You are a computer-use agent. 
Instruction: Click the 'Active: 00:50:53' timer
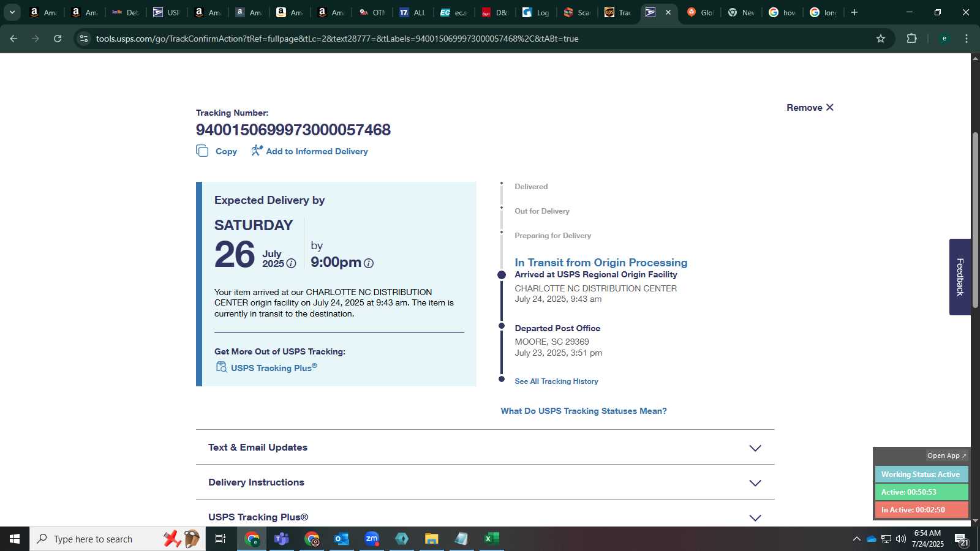click(x=921, y=492)
